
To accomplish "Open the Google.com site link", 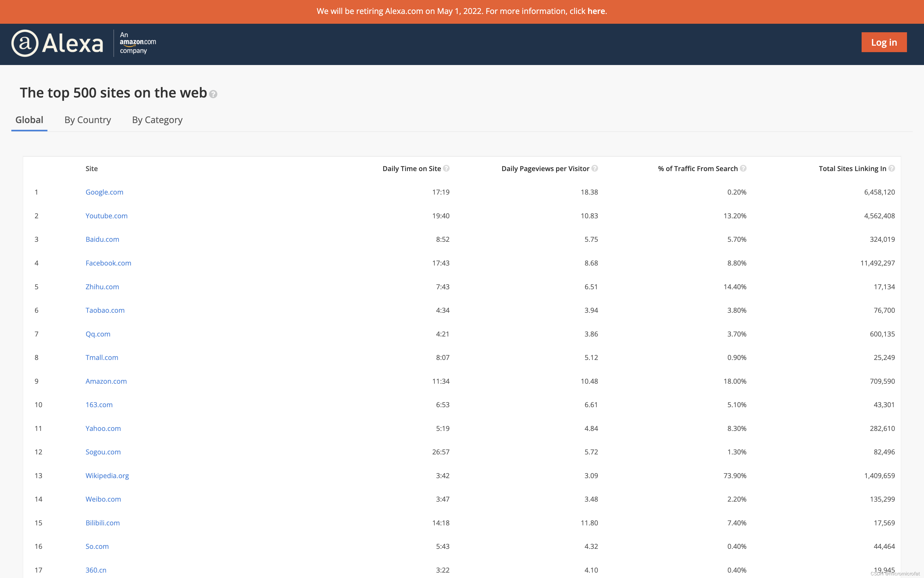I will (104, 192).
